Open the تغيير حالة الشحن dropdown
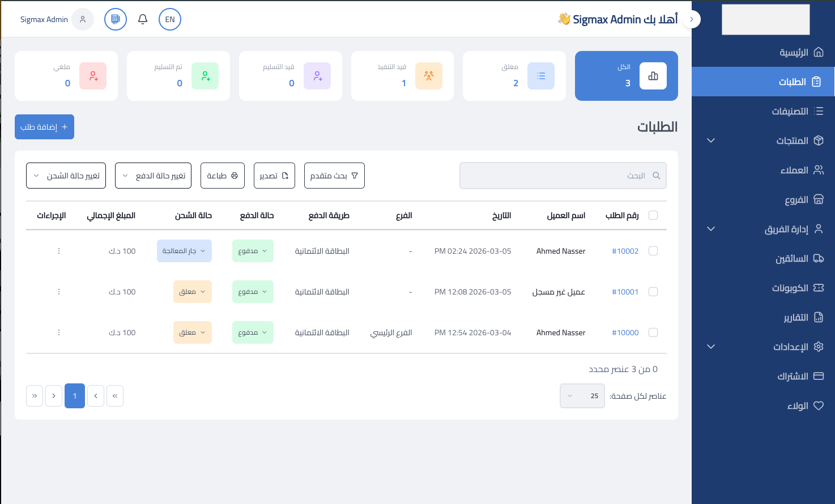835x504 pixels. 66,176
